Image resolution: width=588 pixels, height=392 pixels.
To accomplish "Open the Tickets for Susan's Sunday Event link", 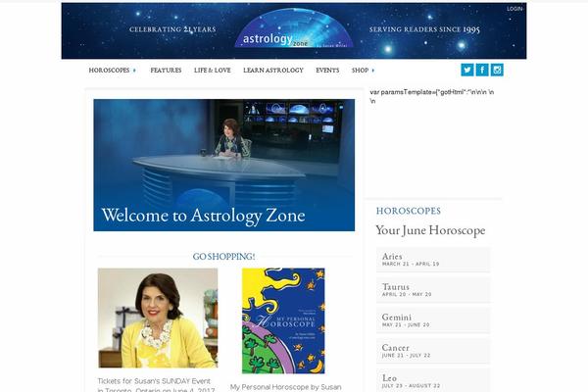I will coord(157,385).
